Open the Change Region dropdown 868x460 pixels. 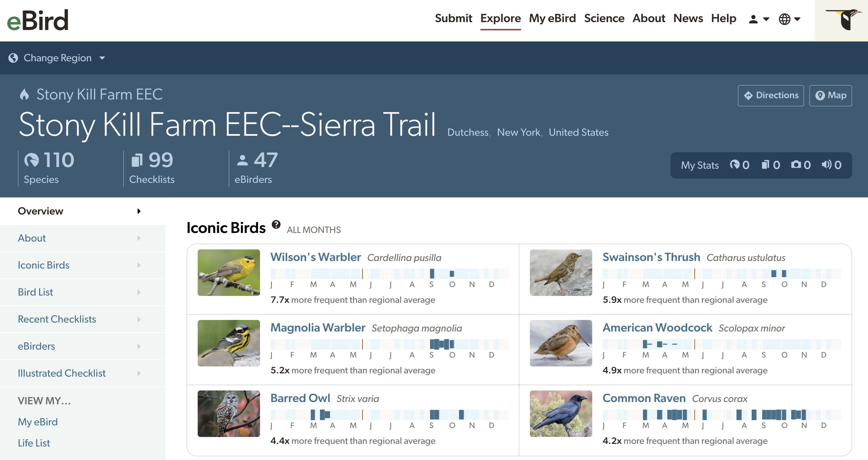coord(57,58)
